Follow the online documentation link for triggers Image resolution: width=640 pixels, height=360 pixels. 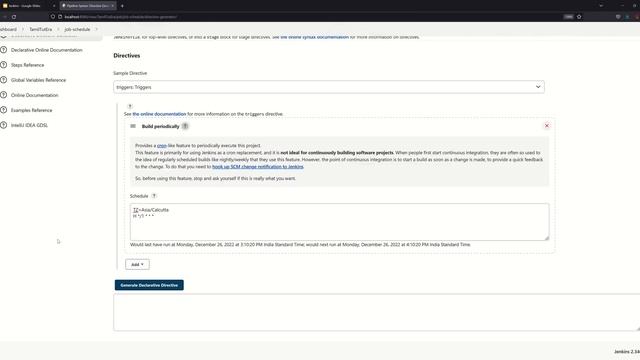tap(159, 114)
